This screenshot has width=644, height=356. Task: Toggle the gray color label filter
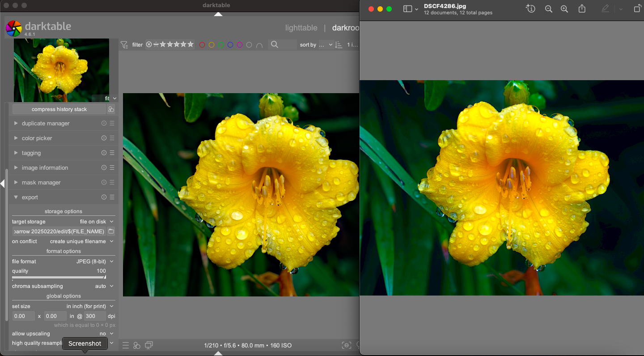pyautogui.click(x=249, y=45)
